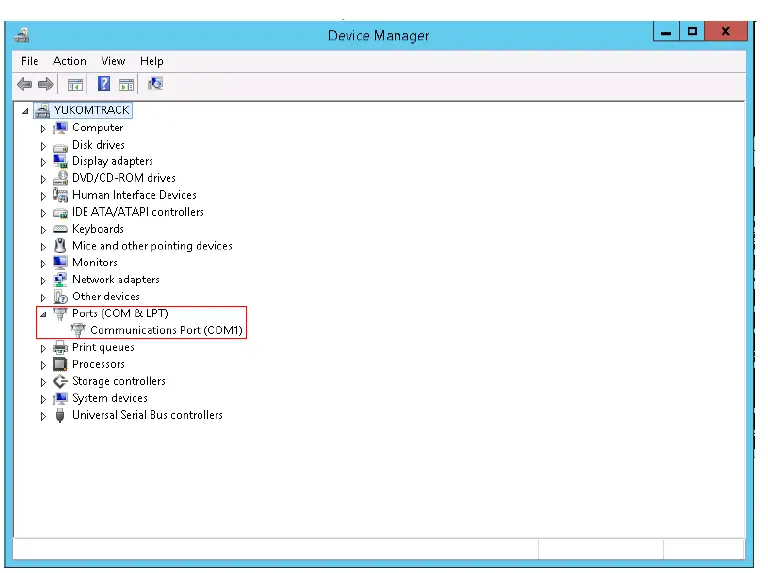Expand the Processors category
The image size is (768, 573).
click(43, 365)
